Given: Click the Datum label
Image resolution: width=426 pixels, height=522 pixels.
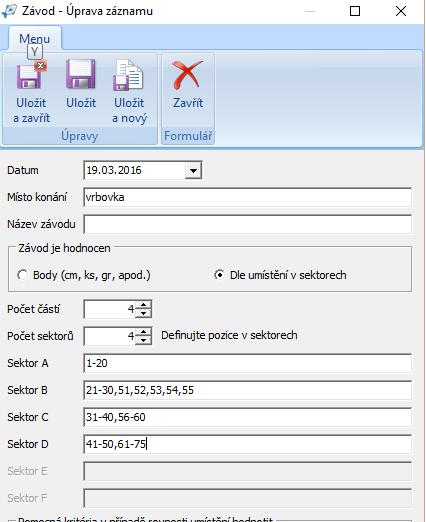Looking at the screenshot, I should pos(23,170).
